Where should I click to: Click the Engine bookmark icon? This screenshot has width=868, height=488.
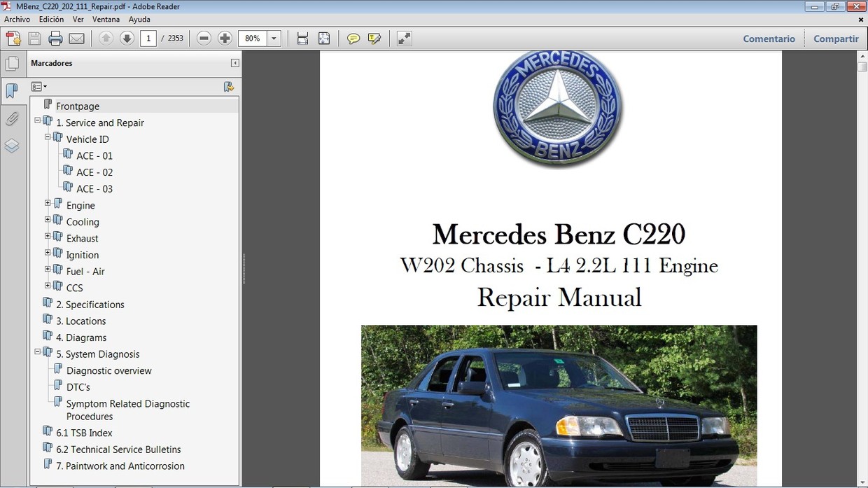pos(58,204)
